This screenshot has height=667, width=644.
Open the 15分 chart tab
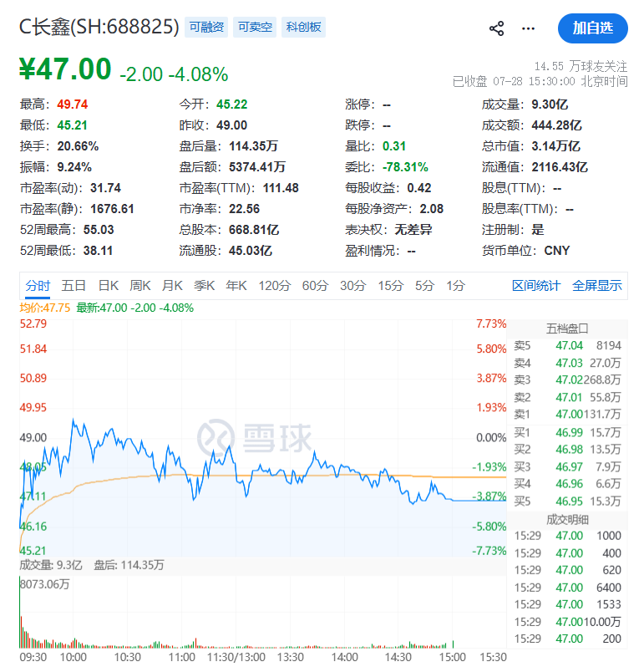(391, 285)
